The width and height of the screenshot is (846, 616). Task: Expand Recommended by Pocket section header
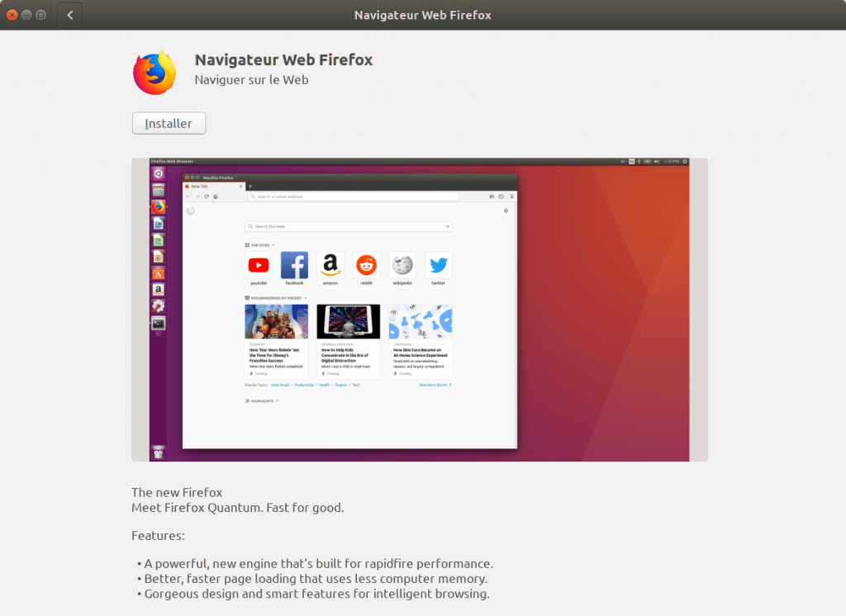pyautogui.click(x=276, y=298)
